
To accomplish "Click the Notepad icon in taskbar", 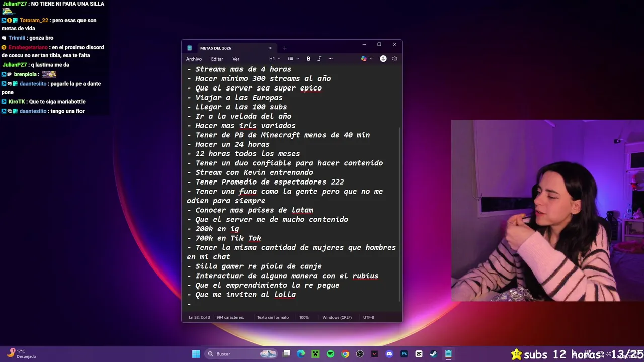I will point(448,354).
